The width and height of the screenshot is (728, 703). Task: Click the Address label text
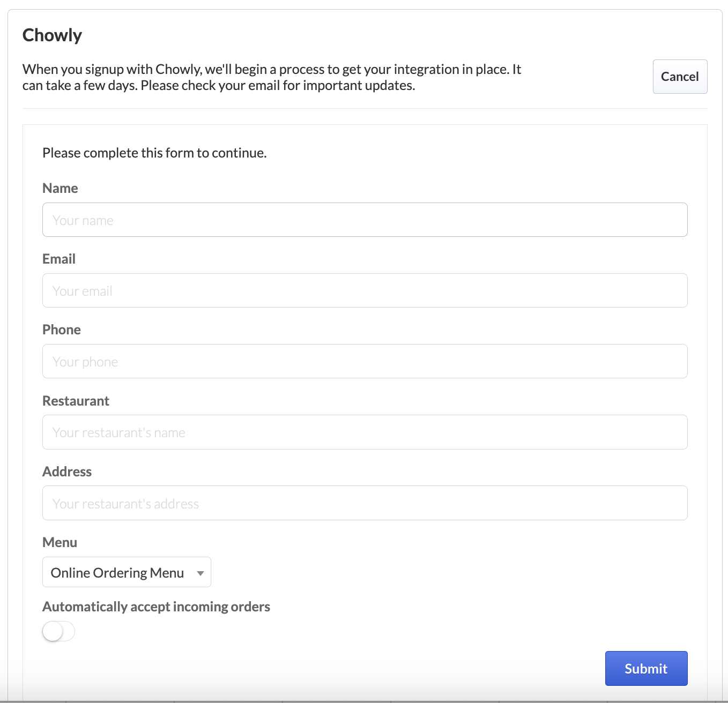pos(67,472)
